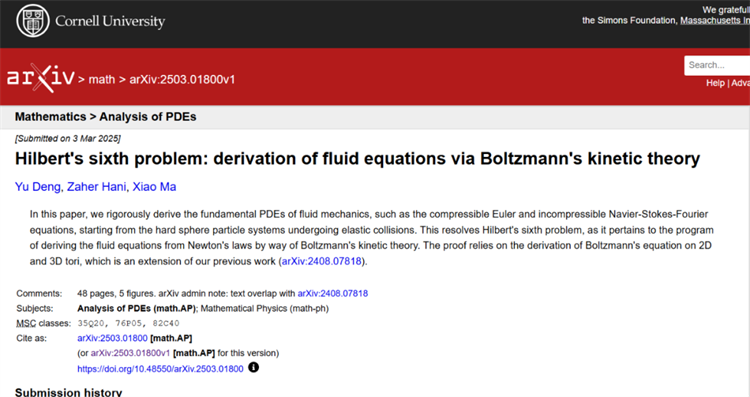Open the arXiv:2503.01800v1 breadcrumb
Viewport: 750px width, 397px height.
click(182, 79)
